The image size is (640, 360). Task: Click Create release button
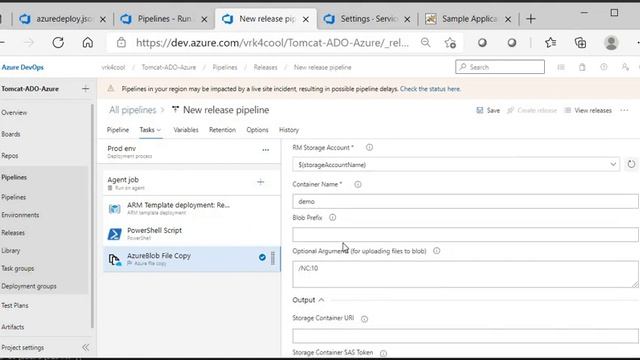click(x=532, y=110)
